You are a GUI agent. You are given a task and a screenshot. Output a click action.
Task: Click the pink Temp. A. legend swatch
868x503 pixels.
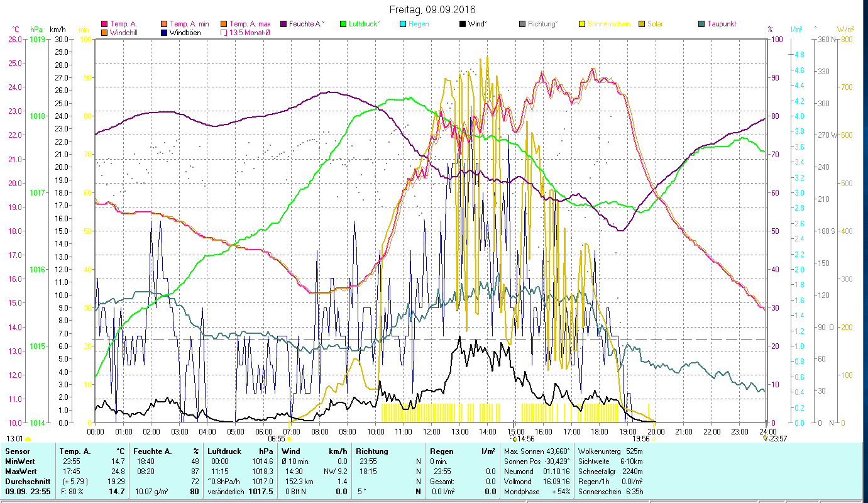coord(104,24)
